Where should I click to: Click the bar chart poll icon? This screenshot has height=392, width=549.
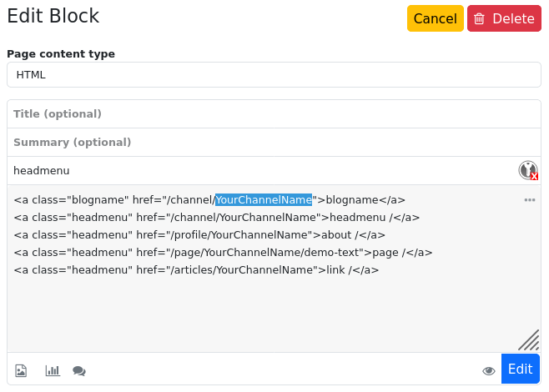[x=53, y=370]
